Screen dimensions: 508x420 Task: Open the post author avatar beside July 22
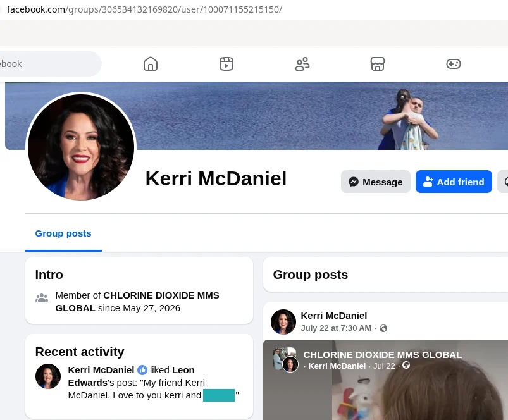point(283,321)
